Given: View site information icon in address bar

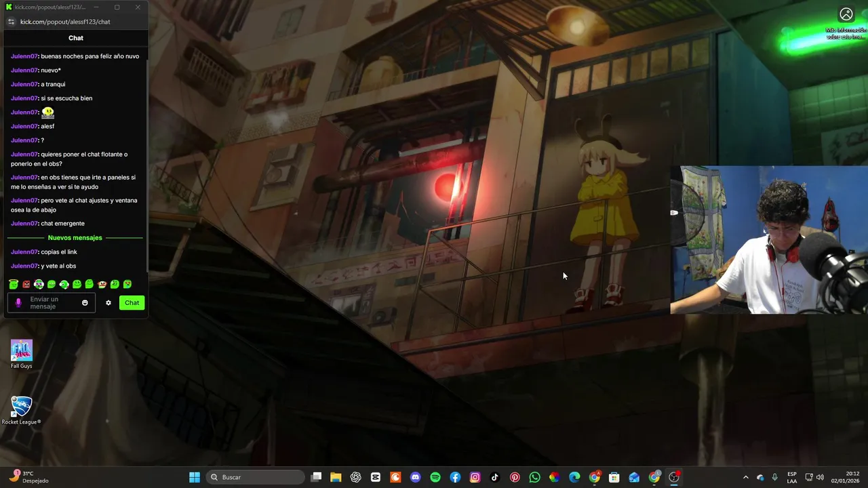Looking at the screenshot, I should pyautogui.click(x=11, y=22).
